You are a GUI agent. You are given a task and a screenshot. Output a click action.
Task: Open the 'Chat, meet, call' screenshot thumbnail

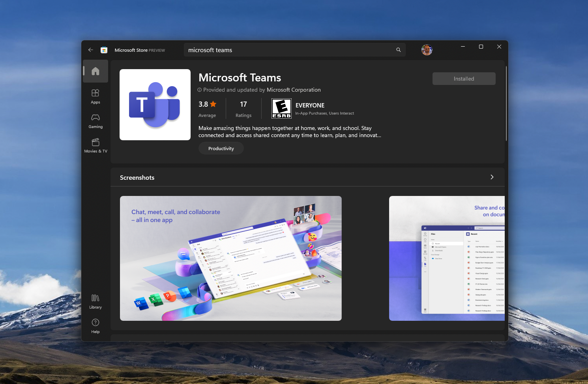[231, 258]
